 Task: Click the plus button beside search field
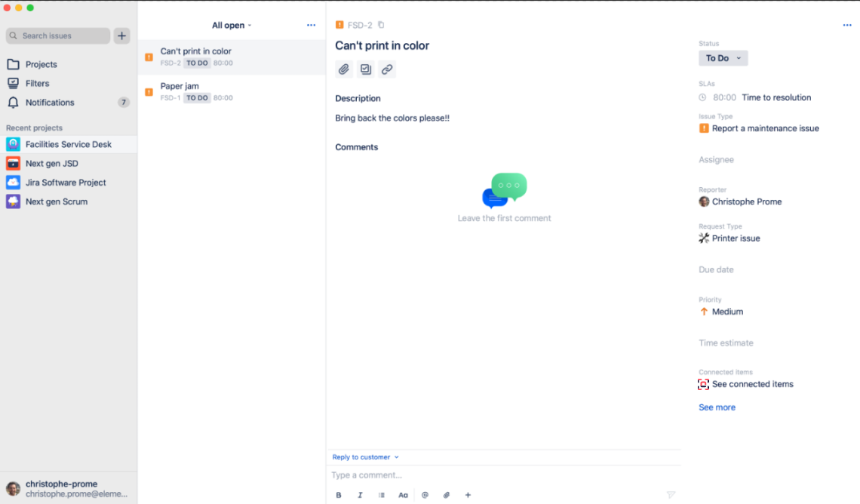[x=121, y=35]
